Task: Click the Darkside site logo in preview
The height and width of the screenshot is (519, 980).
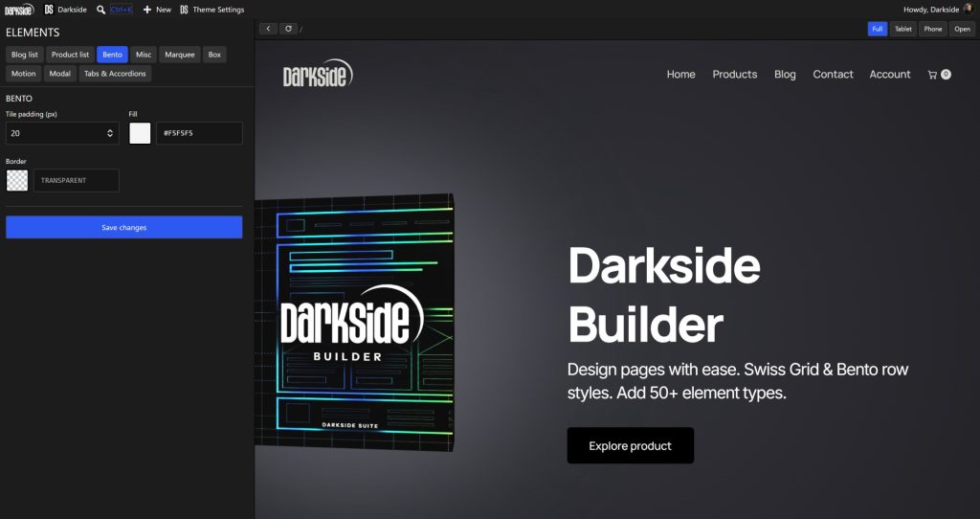Action: pyautogui.click(x=318, y=74)
